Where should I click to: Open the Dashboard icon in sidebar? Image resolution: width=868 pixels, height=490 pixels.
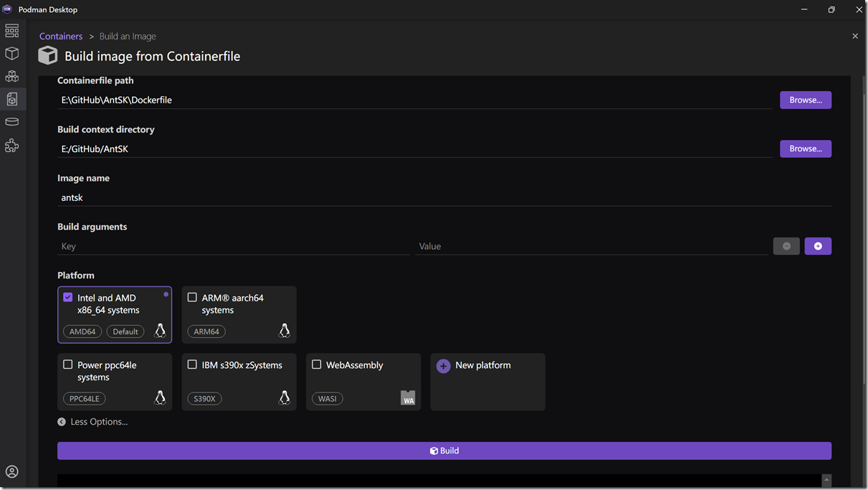pos(12,31)
